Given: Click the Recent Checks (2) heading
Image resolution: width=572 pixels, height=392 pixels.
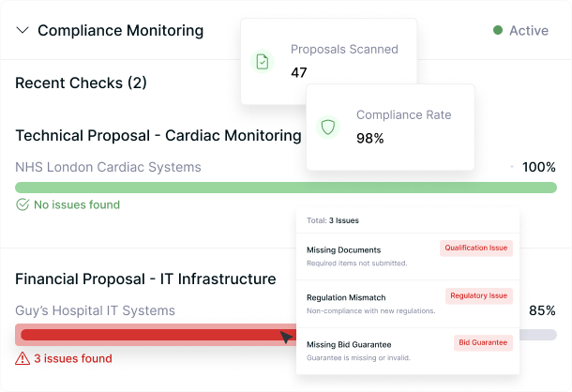Looking at the screenshot, I should 81,83.
